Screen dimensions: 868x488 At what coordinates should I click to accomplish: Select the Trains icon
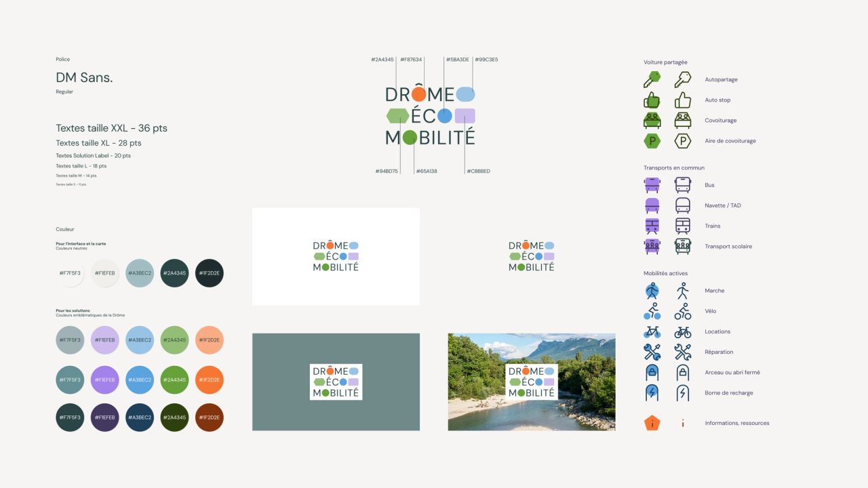(x=652, y=226)
